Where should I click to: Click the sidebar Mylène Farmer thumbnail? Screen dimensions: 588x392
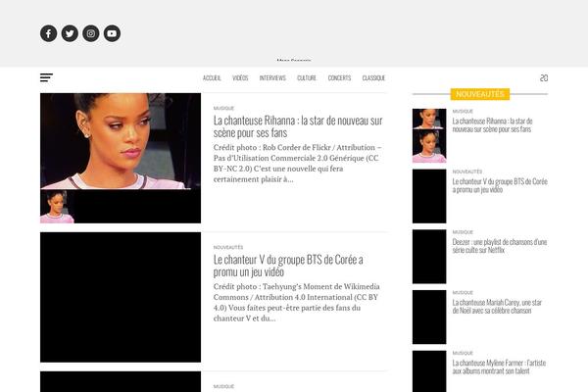tap(429, 371)
